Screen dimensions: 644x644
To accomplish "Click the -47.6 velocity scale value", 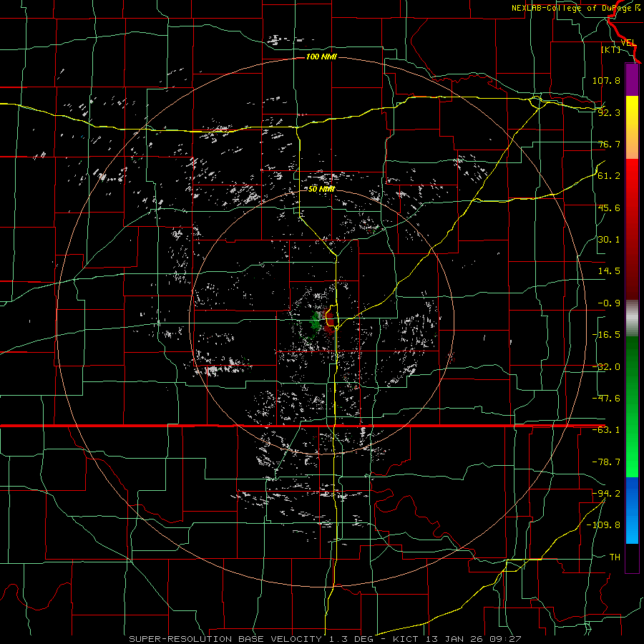I will [x=606, y=399].
